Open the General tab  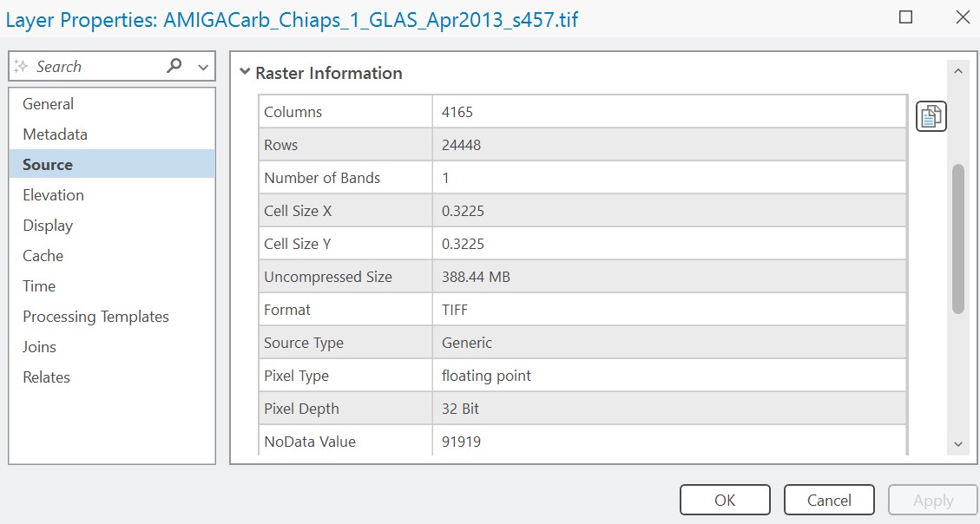tap(48, 104)
